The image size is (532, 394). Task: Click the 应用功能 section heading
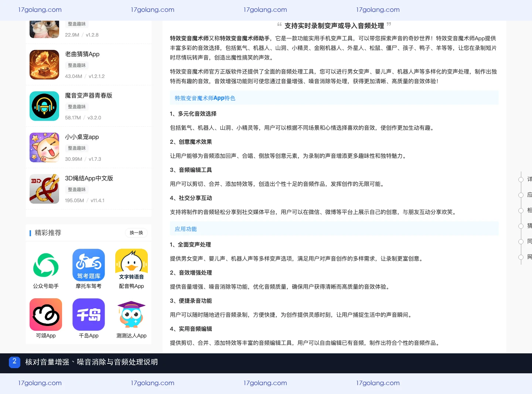(x=186, y=229)
